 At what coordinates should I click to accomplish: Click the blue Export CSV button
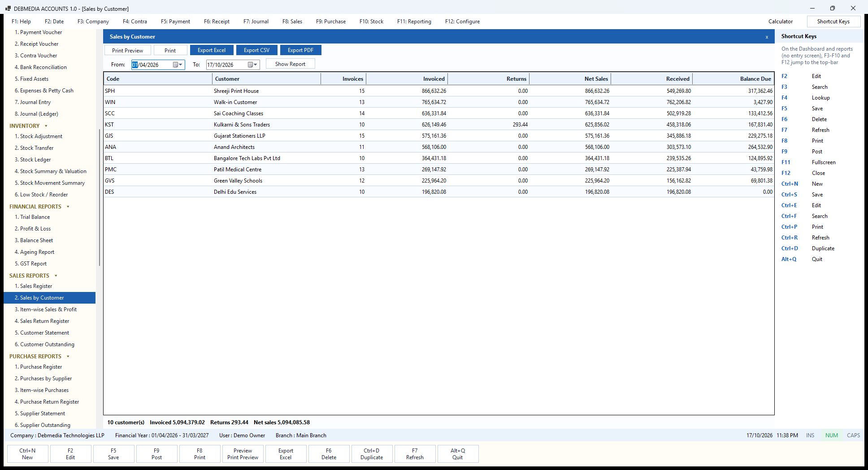[257, 50]
